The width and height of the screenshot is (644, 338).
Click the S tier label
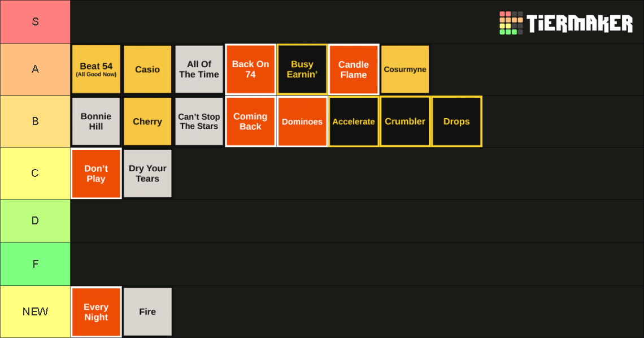(36, 22)
